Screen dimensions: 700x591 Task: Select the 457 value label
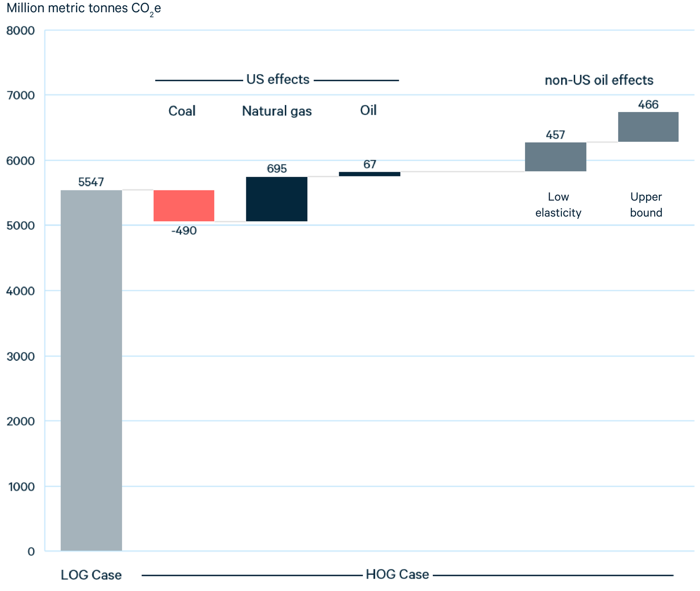[556, 135]
